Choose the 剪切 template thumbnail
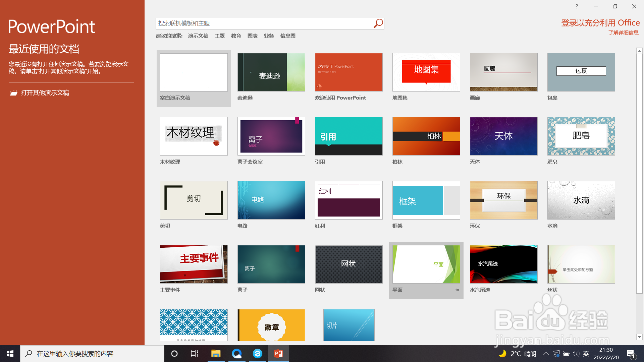 194,200
